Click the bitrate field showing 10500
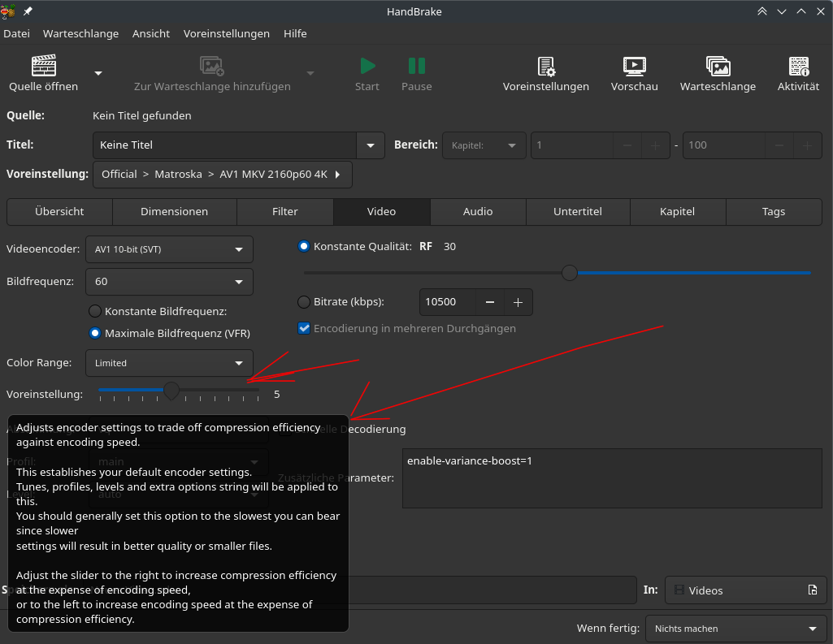This screenshot has width=833, height=644. pos(447,302)
